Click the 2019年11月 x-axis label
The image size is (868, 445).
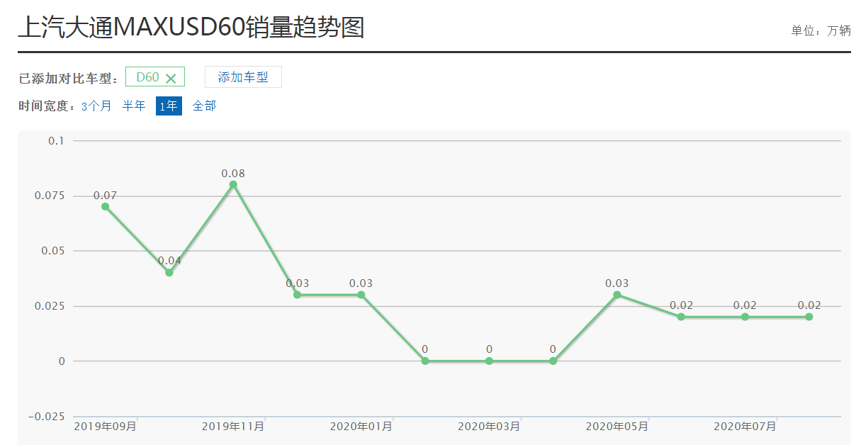click(233, 427)
